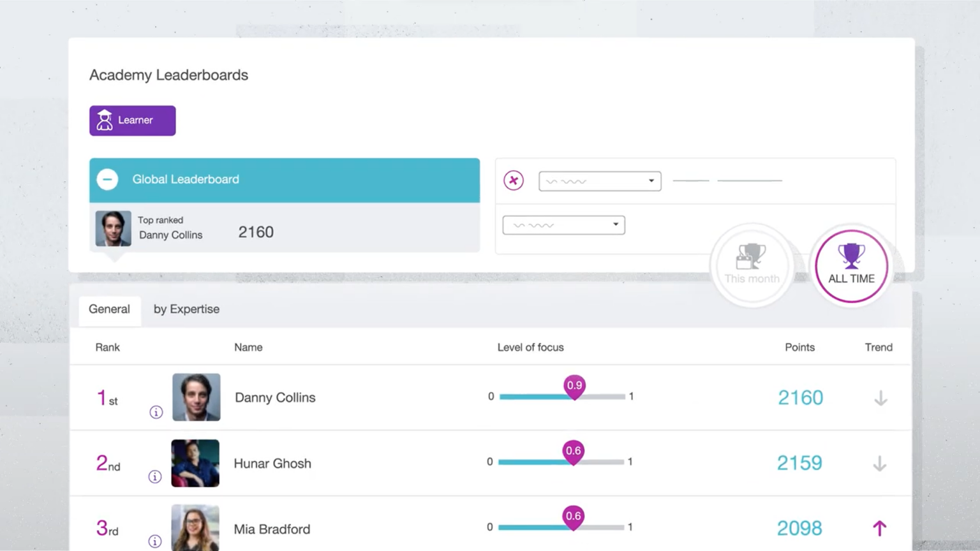This screenshot has height=551, width=980.
Task: Expand the Global Leaderboard minus control
Action: click(x=107, y=179)
